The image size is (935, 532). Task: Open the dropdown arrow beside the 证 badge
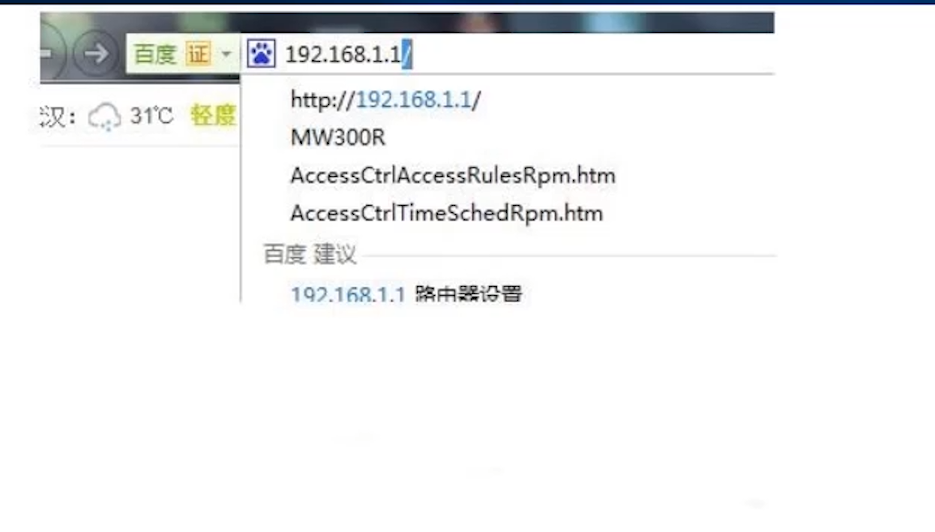point(226,54)
